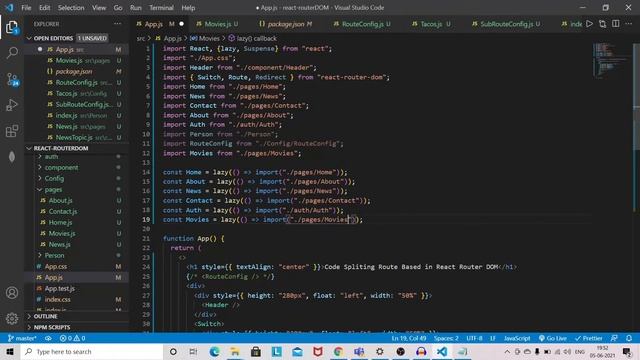The height and width of the screenshot is (360, 640).
Task: Open Contact.js in pages folder
Action: [63, 212]
